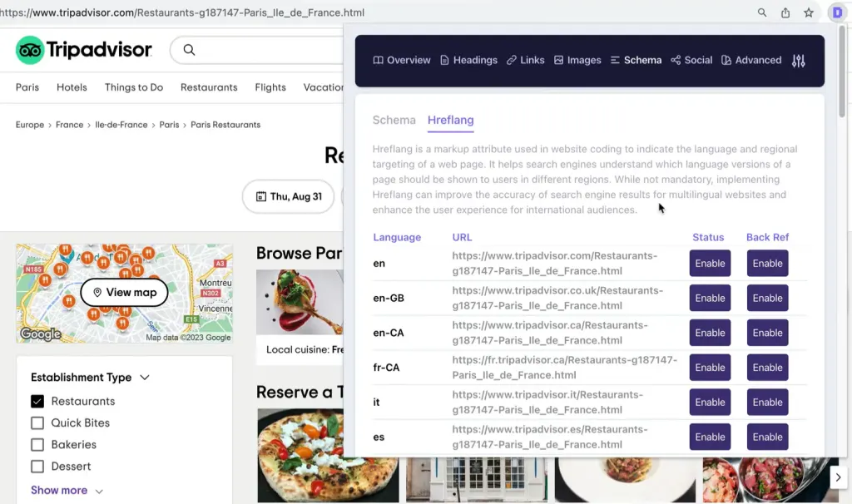This screenshot has height=504, width=852.
Task: Open the Advanced tab
Action: [x=751, y=60]
